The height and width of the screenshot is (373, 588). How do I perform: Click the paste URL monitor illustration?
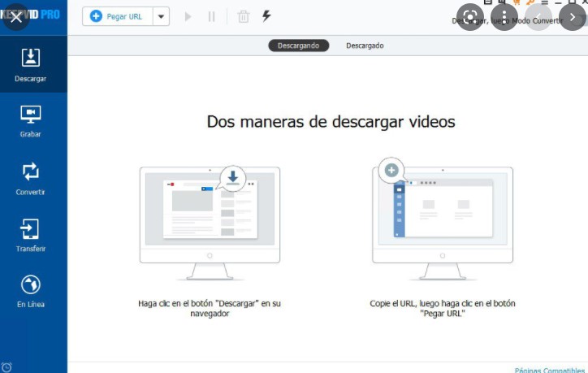[x=443, y=219]
